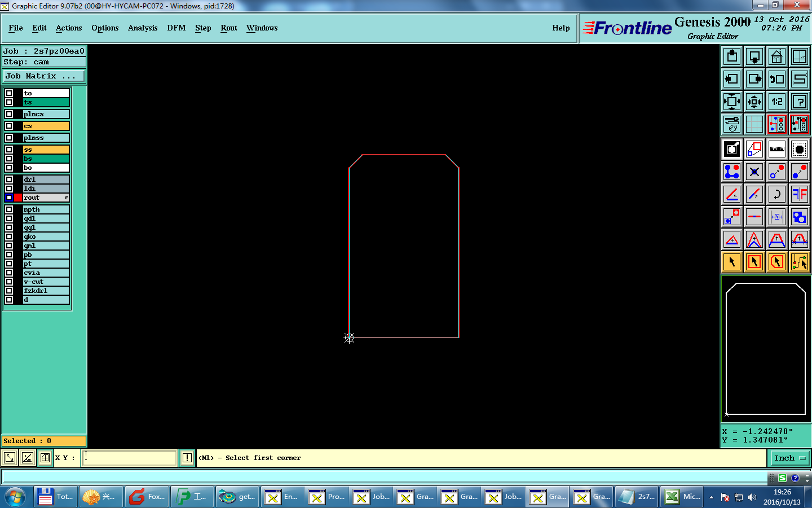The width and height of the screenshot is (812, 508).
Task: Click the Job Matrix button
Action: click(44, 76)
